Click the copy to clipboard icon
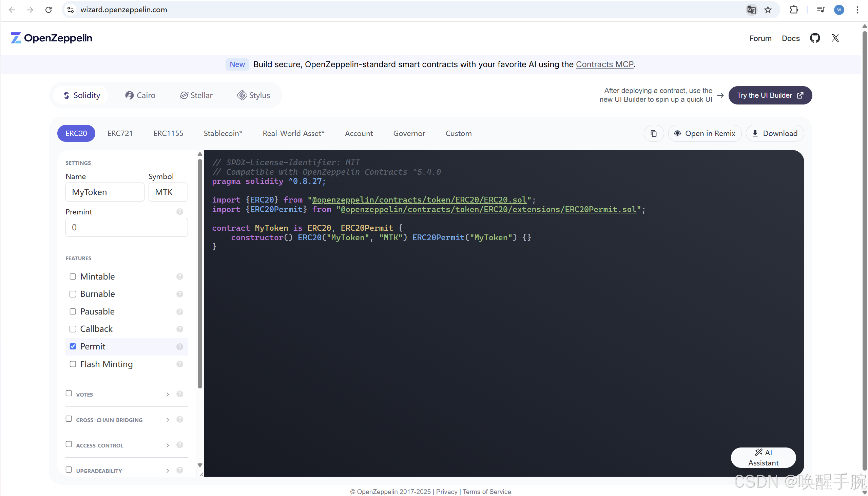The width and height of the screenshot is (868, 496). [654, 134]
